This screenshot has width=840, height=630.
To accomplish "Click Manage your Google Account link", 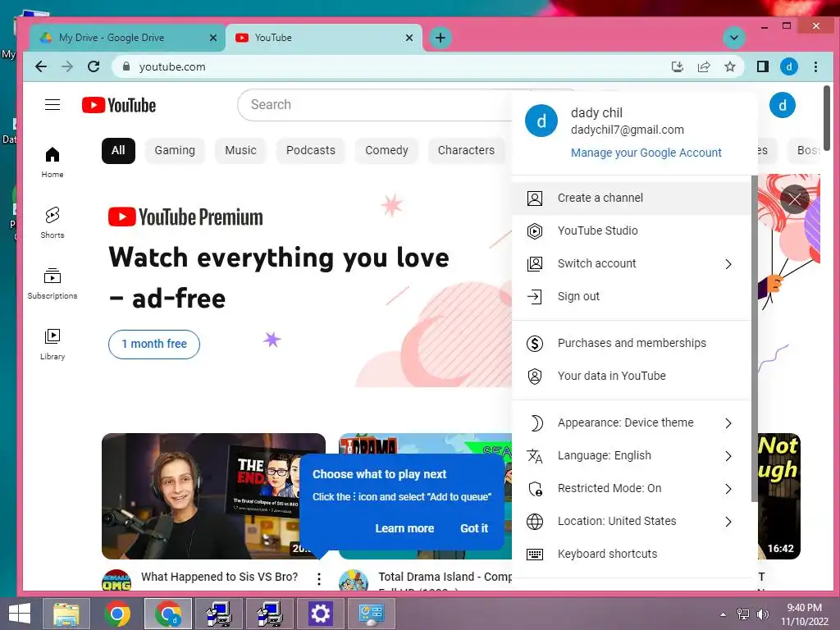I will pos(646,153).
